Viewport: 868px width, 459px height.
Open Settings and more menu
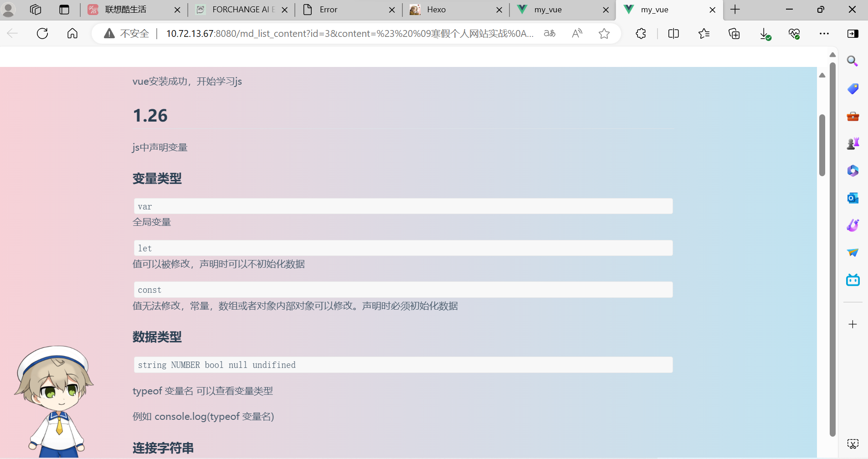coord(824,33)
